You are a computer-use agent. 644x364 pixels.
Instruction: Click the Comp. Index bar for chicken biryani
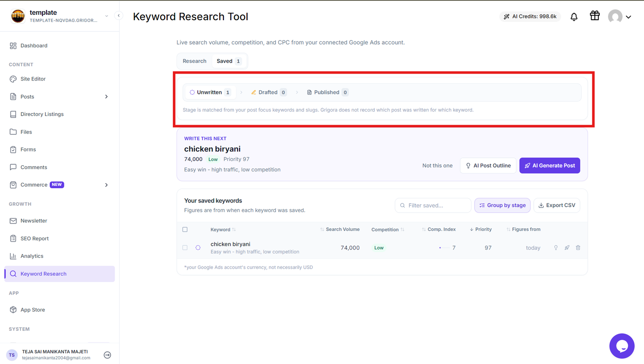point(444,248)
